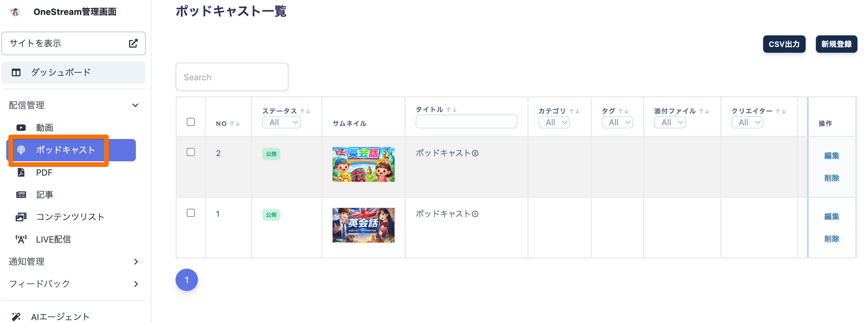Click the AIエージェント magic wand icon
This screenshot has width=868, height=322.
(16, 316)
